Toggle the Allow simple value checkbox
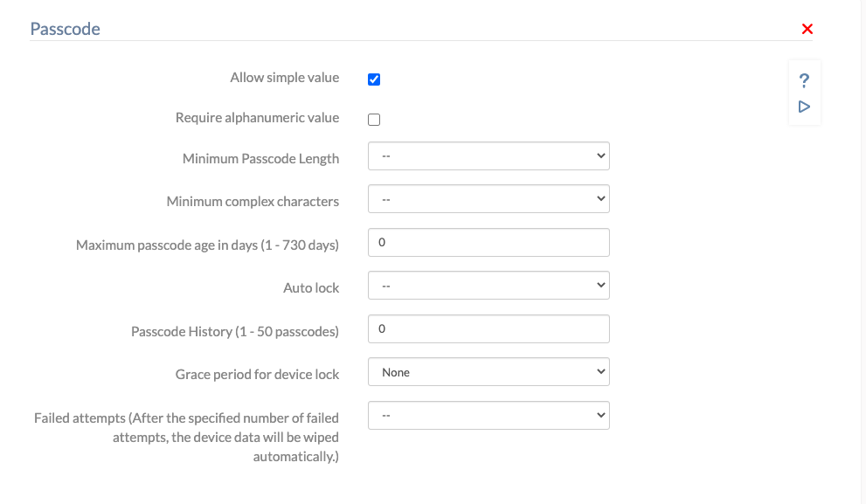This screenshot has height=504, width=866. pos(374,79)
